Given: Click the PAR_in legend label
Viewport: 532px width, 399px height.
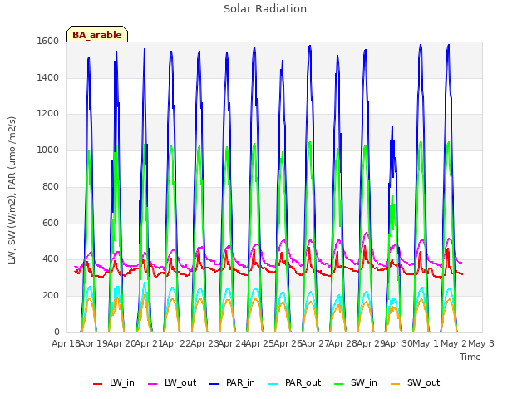Looking at the screenshot, I should point(240,382).
